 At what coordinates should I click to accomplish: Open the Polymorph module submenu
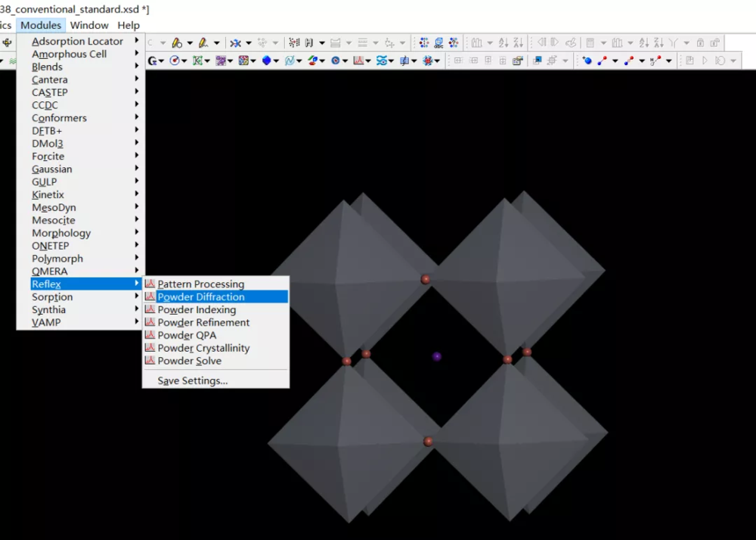tap(81, 259)
